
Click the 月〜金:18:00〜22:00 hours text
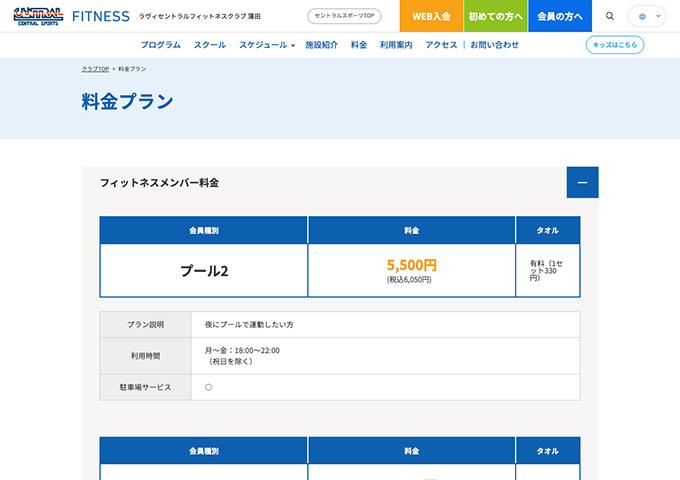(x=242, y=350)
